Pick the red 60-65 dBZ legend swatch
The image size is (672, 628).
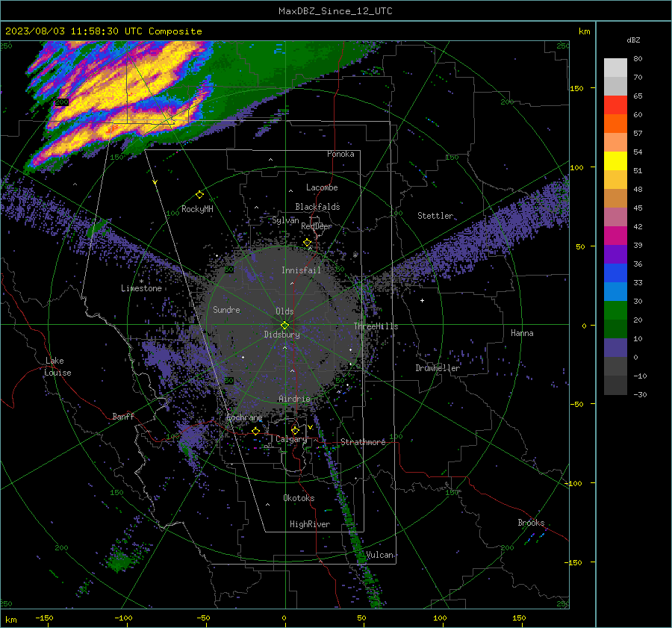tap(615, 105)
